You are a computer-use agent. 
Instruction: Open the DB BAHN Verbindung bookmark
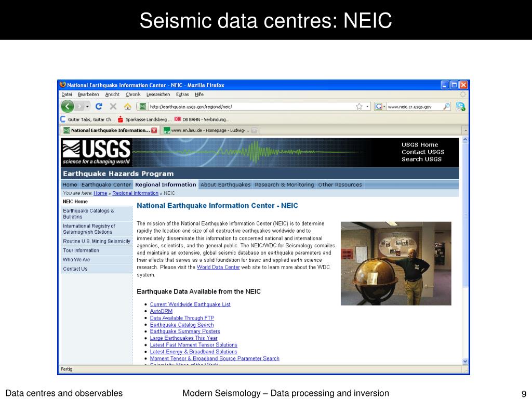pos(202,119)
